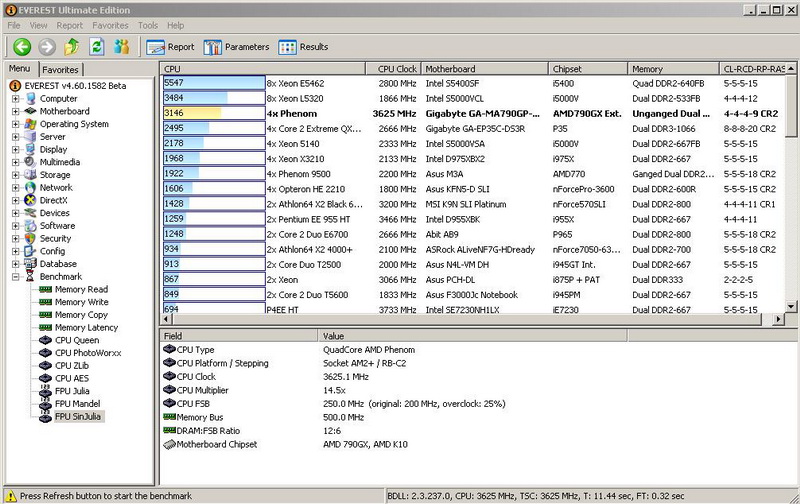This screenshot has height=504, width=800.
Task: Click the grey Forward arrow icon
Action: (x=47, y=47)
